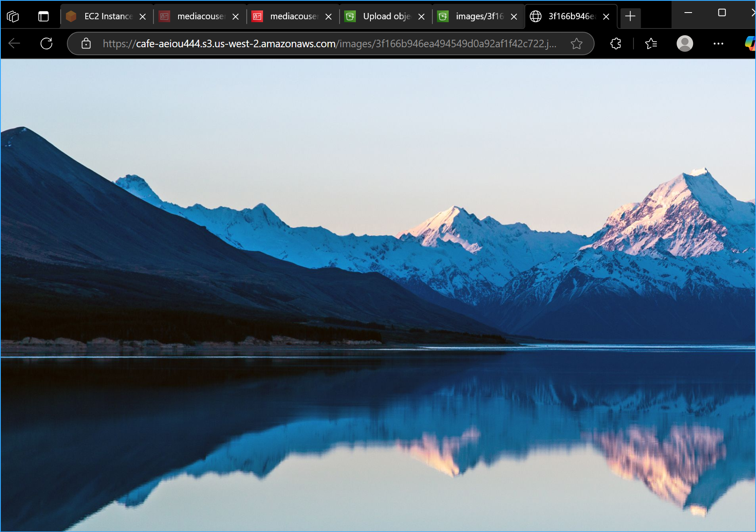
Task: Open the profile account dropdown
Action: coord(684,43)
